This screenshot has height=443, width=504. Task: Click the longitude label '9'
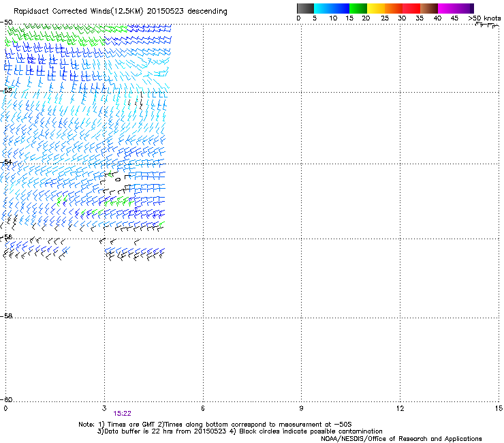click(x=301, y=408)
